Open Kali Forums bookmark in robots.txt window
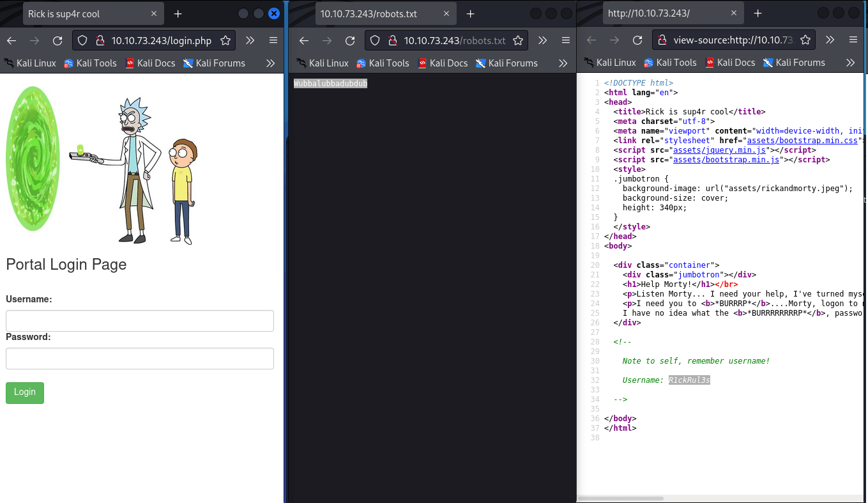This screenshot has width=868, height=503. click(506, 63)
